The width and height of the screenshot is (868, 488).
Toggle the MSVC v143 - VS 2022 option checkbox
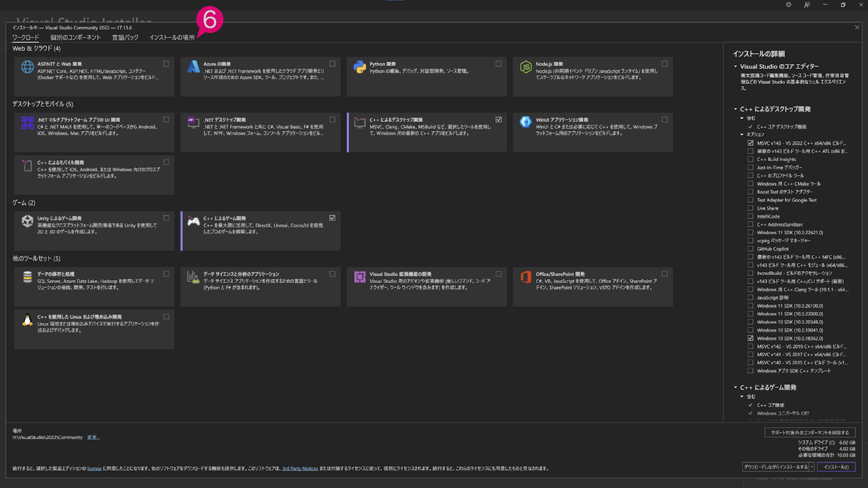[750, 143]
